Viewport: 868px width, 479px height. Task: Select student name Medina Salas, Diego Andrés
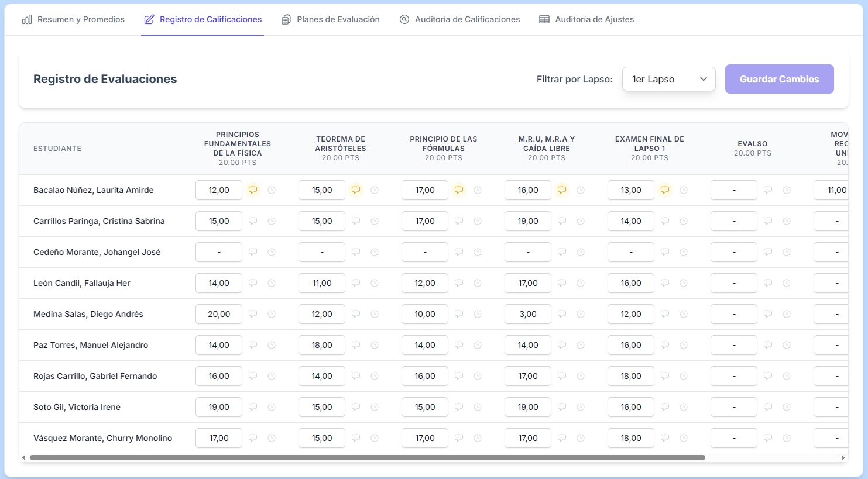click(88, 314)
